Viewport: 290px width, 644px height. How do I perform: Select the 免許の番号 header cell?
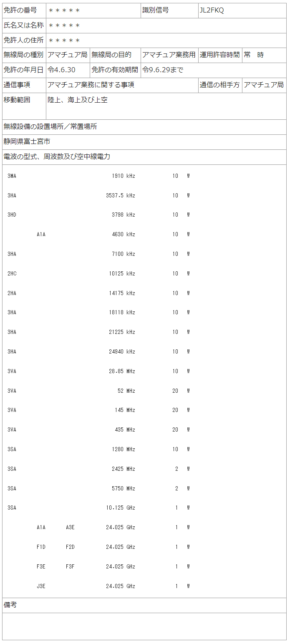[x=20, y=10]
